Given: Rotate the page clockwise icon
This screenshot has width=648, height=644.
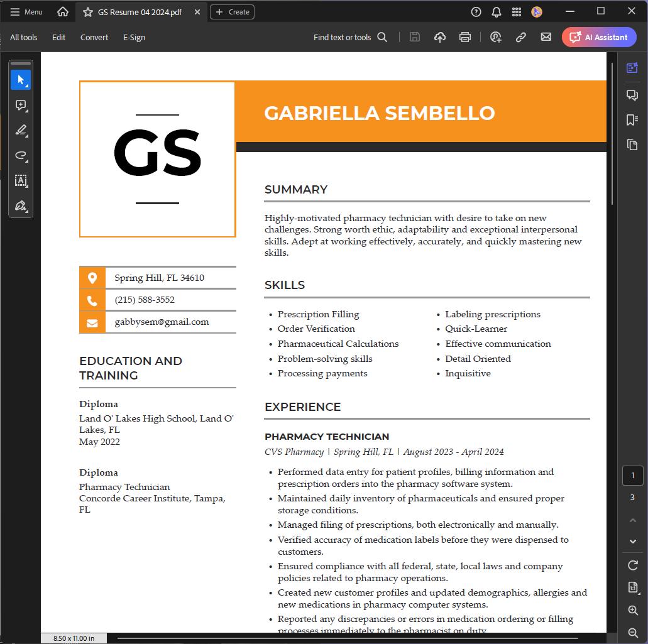Looking at the screenshot, I should point(633,565).
